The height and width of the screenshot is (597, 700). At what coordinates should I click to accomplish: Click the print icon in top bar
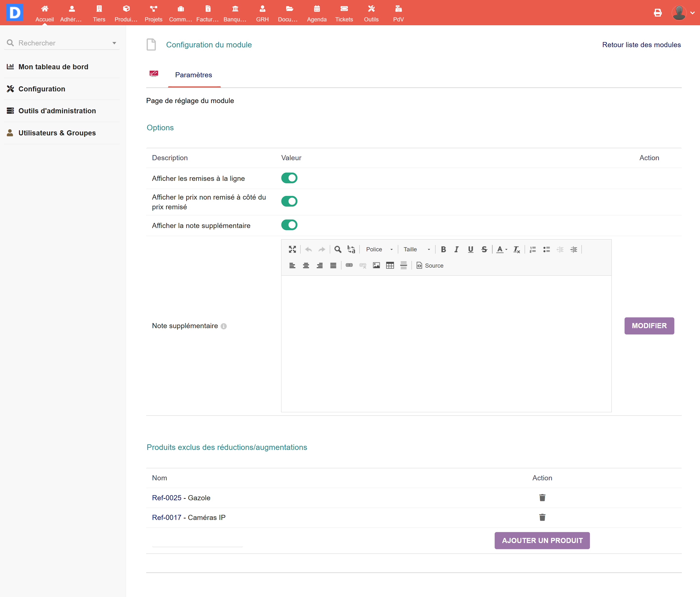(x=657, y=13)
